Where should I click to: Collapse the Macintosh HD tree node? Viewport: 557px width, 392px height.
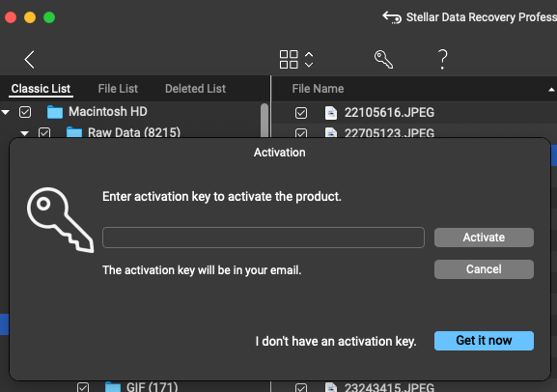point(6,112)
